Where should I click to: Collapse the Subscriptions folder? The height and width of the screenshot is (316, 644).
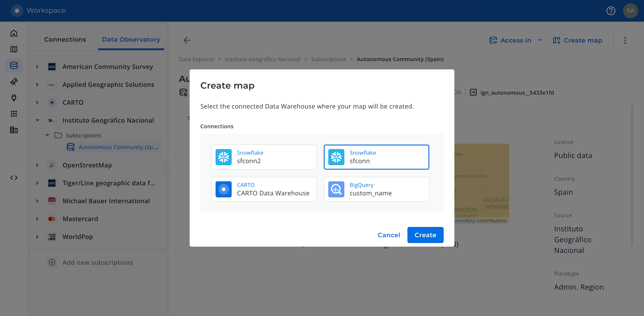pyautogui.click(x=47, y=135)
